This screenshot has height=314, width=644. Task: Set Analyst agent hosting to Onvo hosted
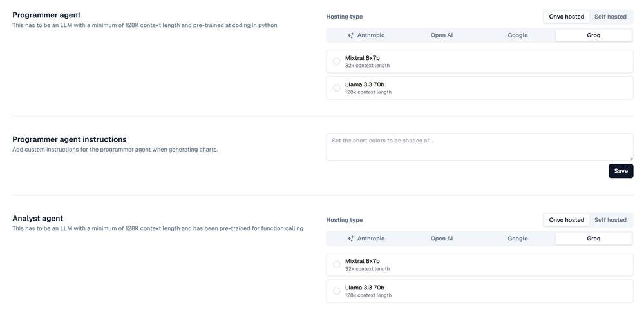(x=566, y=220)
